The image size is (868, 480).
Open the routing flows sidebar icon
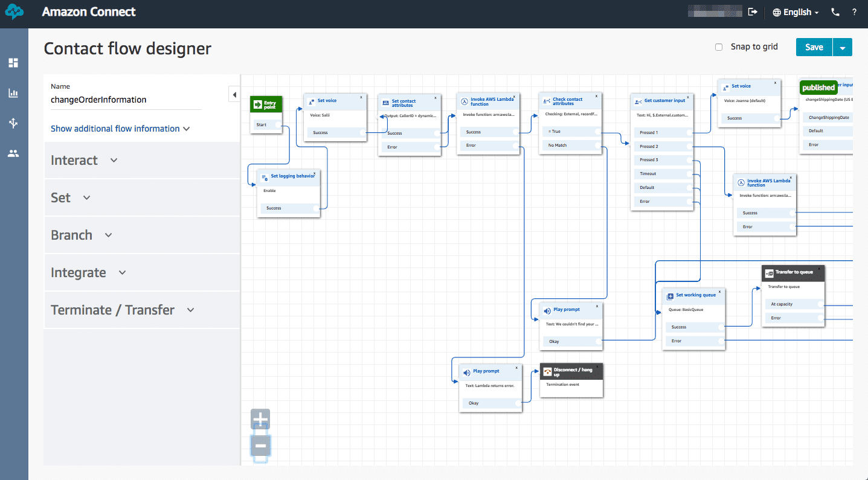point(13,123)
